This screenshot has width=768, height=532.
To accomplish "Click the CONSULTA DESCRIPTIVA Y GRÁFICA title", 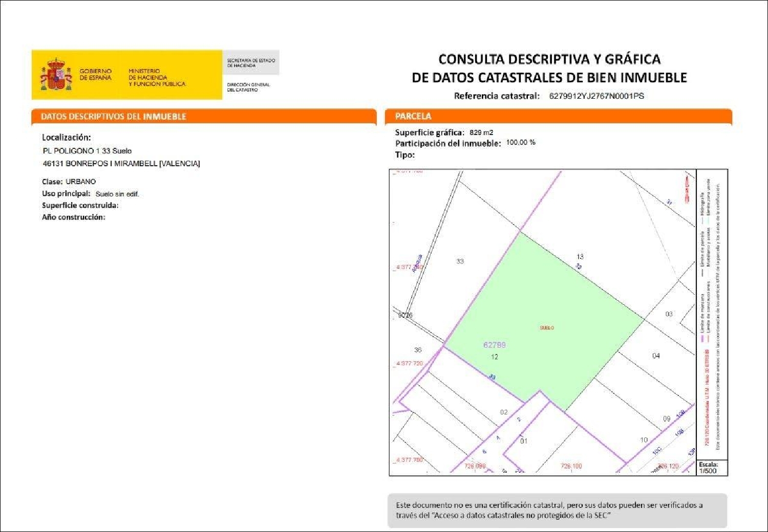I will point(549,59).
